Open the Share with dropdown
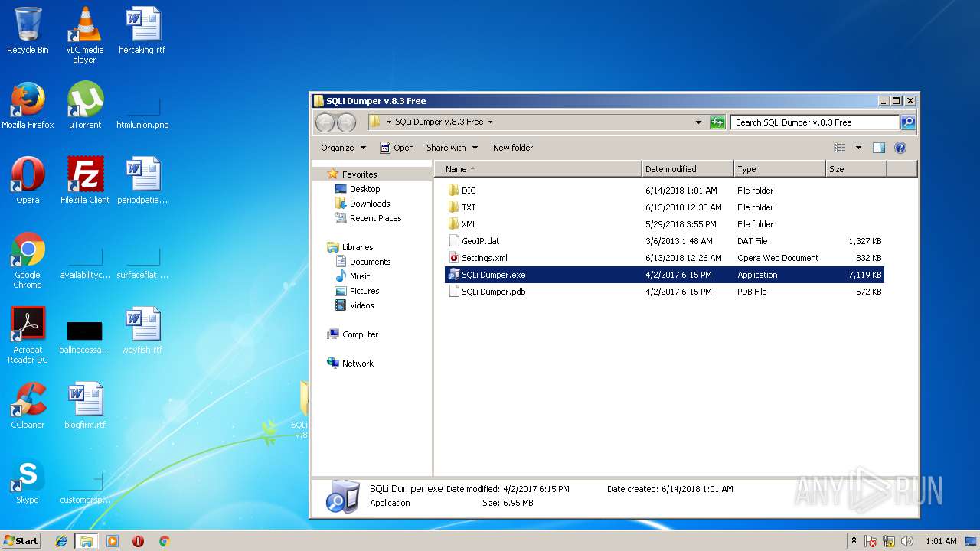 [452, 148]
